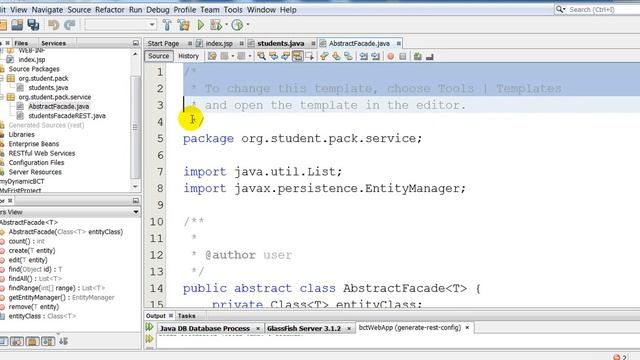This screenshot has height=360, width=640.
Task: Click the Comment lines icon
Action: 417,56
